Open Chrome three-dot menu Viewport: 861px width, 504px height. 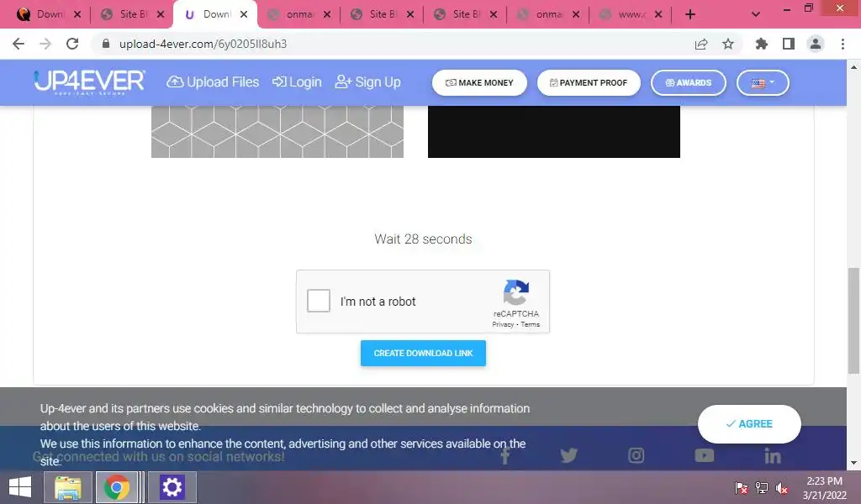click(843, 44)
